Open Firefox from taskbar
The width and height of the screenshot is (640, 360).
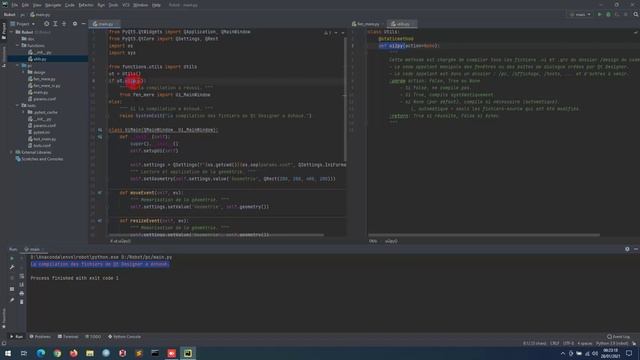(x=73, y=353)
